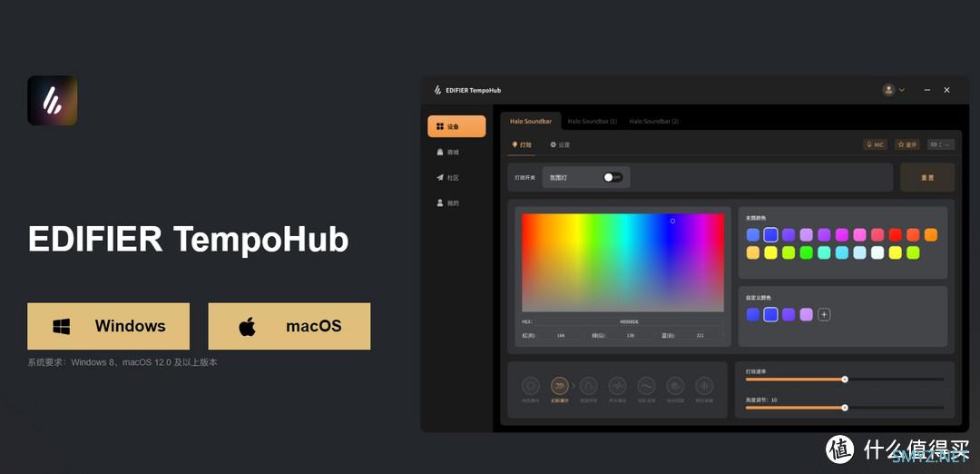Toggle the 氛围灯 ambient light switch

pos(613,178)
